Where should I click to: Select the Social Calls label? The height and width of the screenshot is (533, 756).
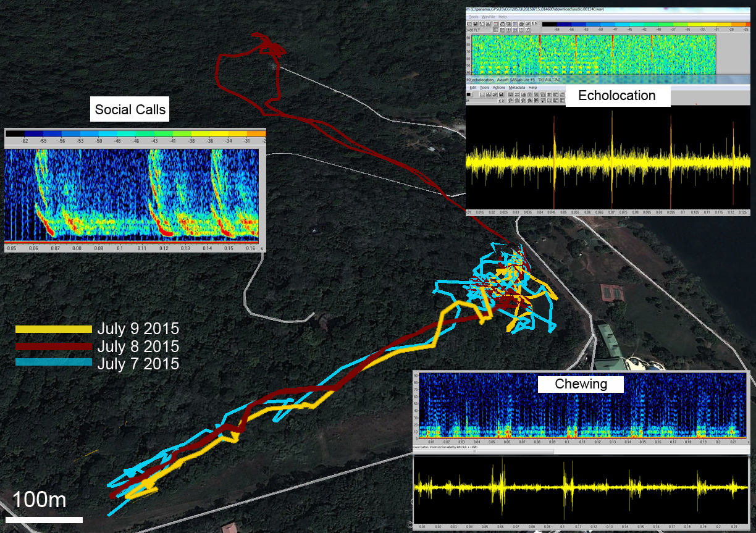[130, 110]
